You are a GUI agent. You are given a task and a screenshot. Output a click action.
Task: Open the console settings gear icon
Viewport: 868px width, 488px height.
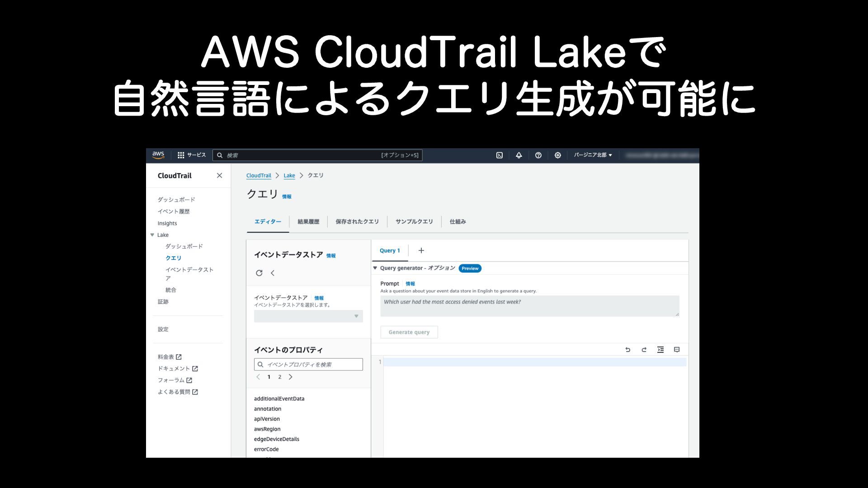[x=557, y=155]
